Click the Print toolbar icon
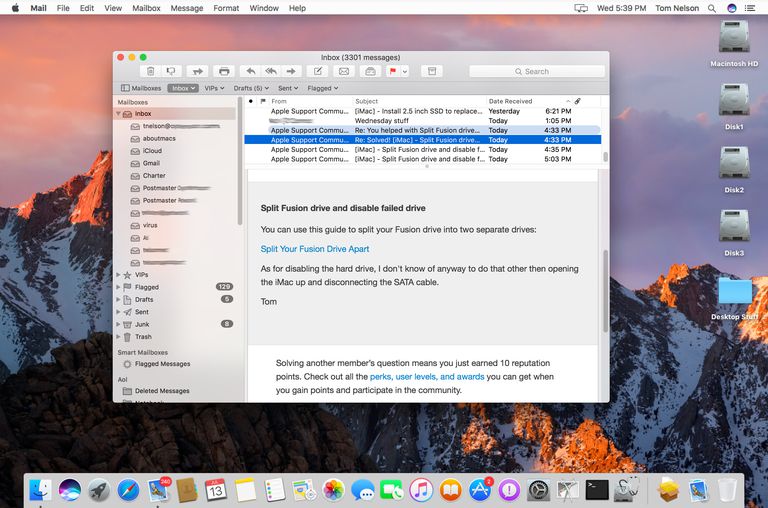The width and height of the screenshot is (768, 508). [224, 71]
